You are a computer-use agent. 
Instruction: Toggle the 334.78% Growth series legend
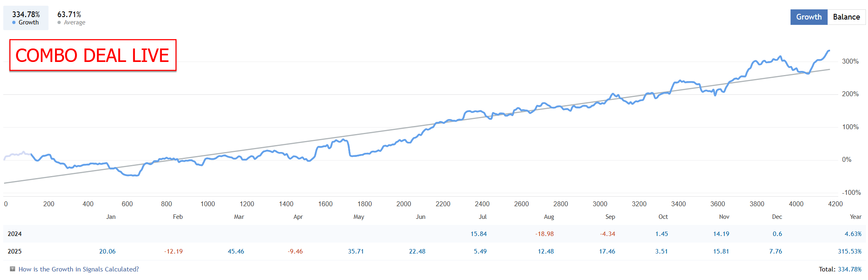tap(26, 18)
